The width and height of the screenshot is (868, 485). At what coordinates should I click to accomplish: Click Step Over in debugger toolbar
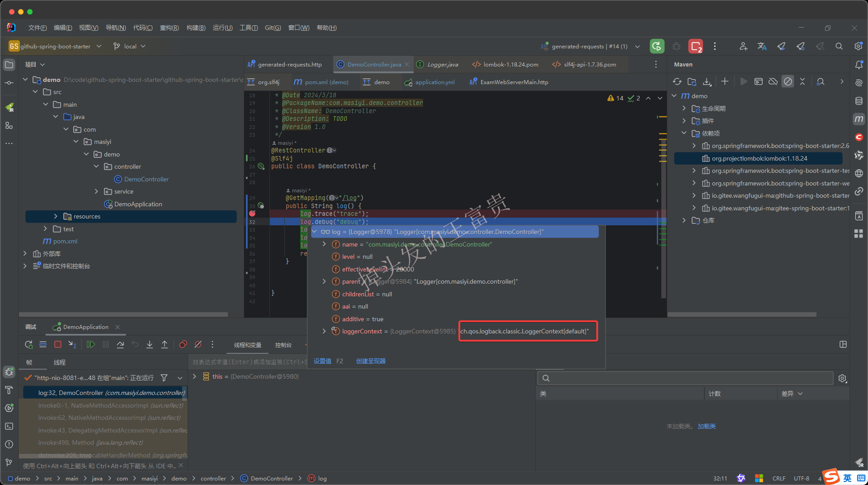tap(120, 345)
